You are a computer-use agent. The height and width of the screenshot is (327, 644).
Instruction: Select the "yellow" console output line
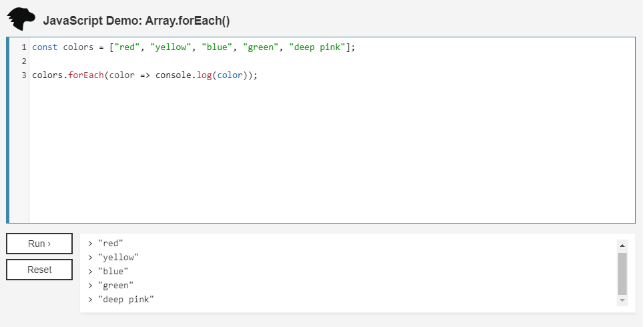pos(118,258)
